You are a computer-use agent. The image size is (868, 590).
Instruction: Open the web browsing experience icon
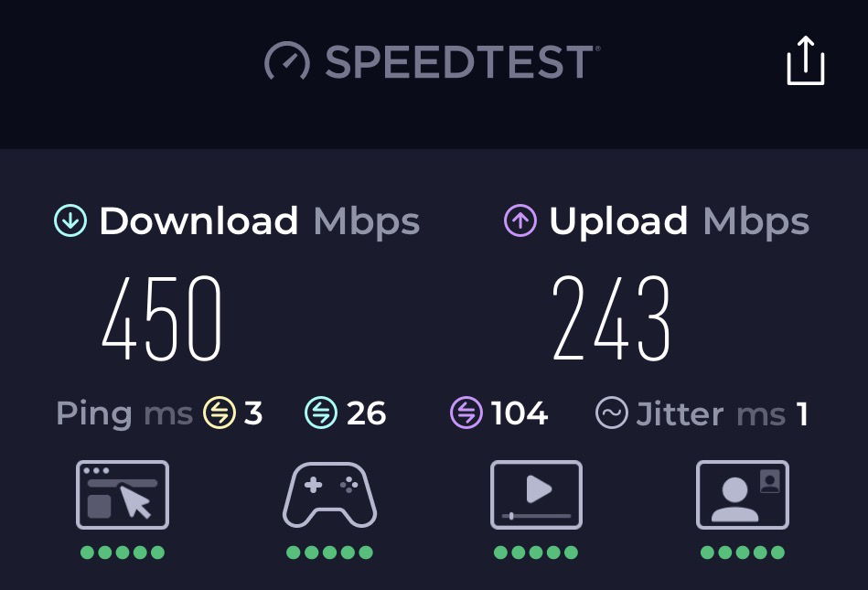pyautogui.click(x=123, y=494)
